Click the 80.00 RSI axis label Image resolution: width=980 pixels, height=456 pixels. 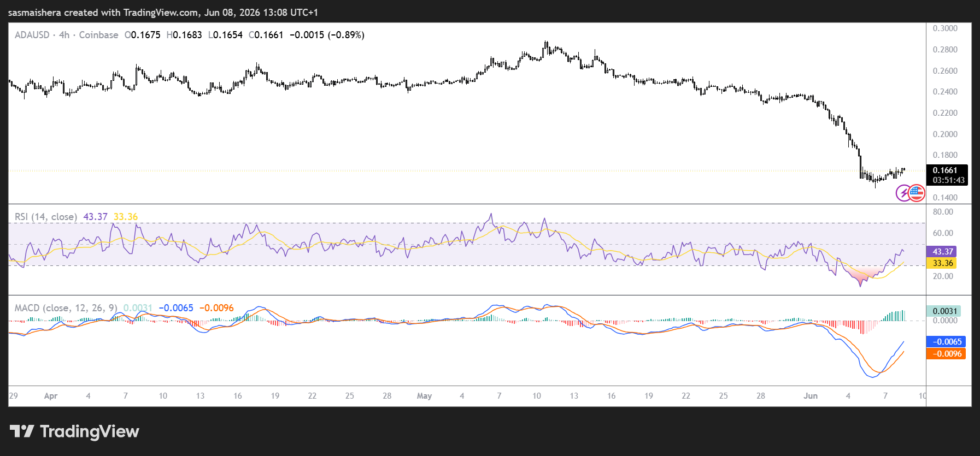[943, 212]
